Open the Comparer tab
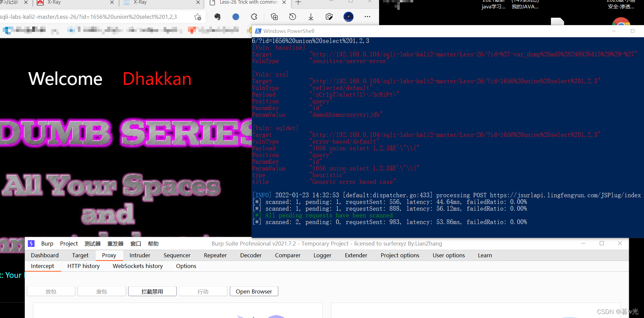This screenshot has width=644, height=318. click(288, 255)
